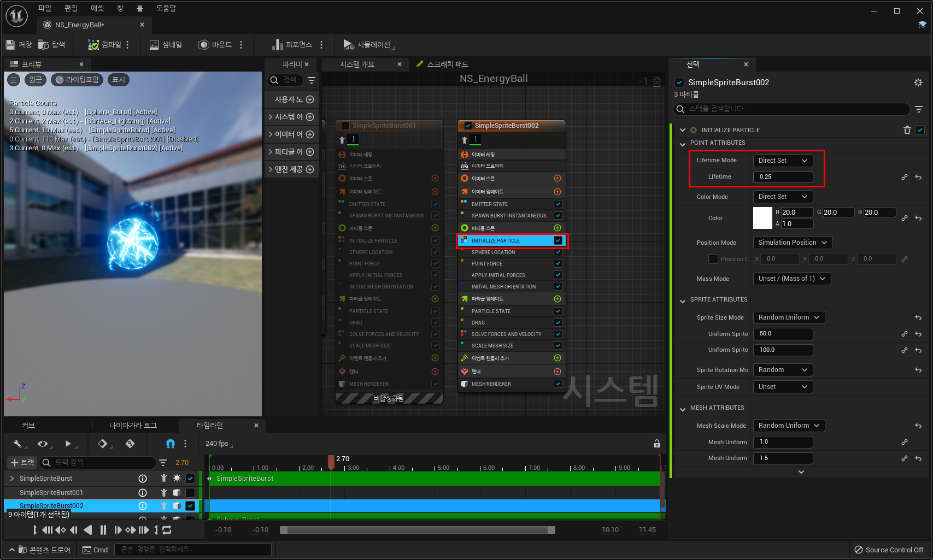933x560 pixels.
Task: Switch to the 스크래치 패드 tab
Action: pos(442,64)
